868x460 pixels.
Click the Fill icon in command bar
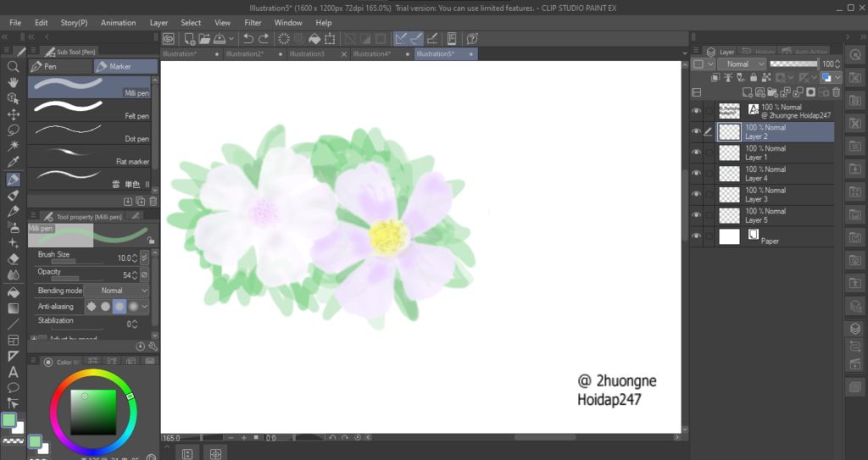coord(314,39)
